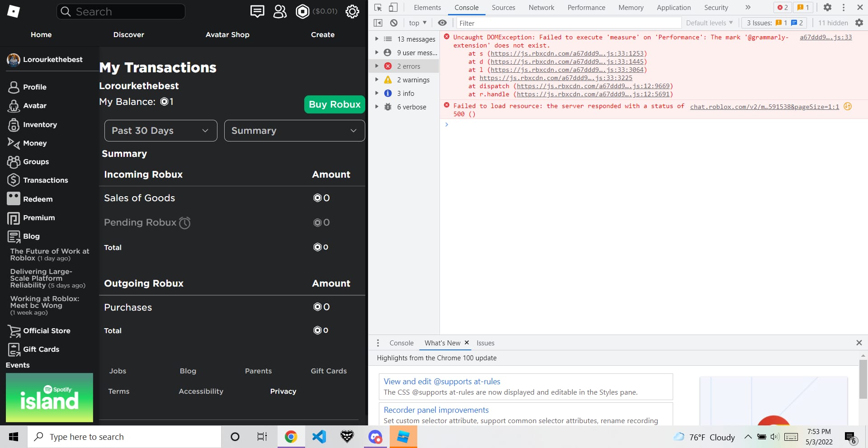Viewport: 868px width, 448px height.
Task: Open Roblox chat messages icon
Action: tap(257, 11)
